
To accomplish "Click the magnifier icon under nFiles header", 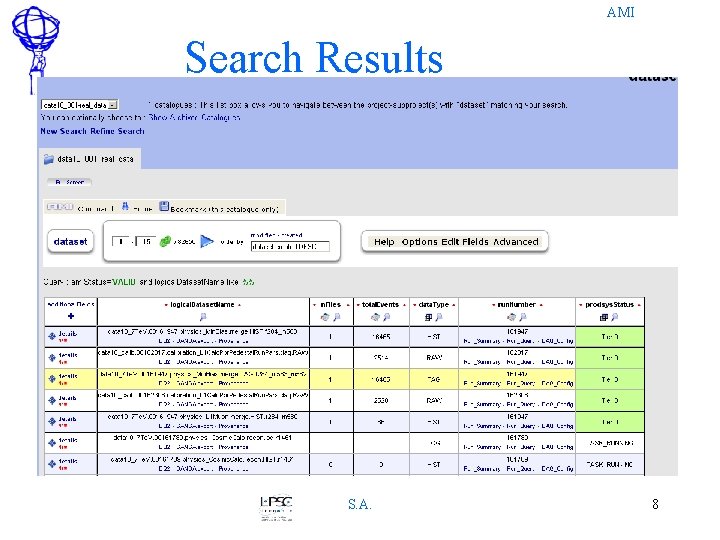I will pyautogui.click(x=337, y=317).
